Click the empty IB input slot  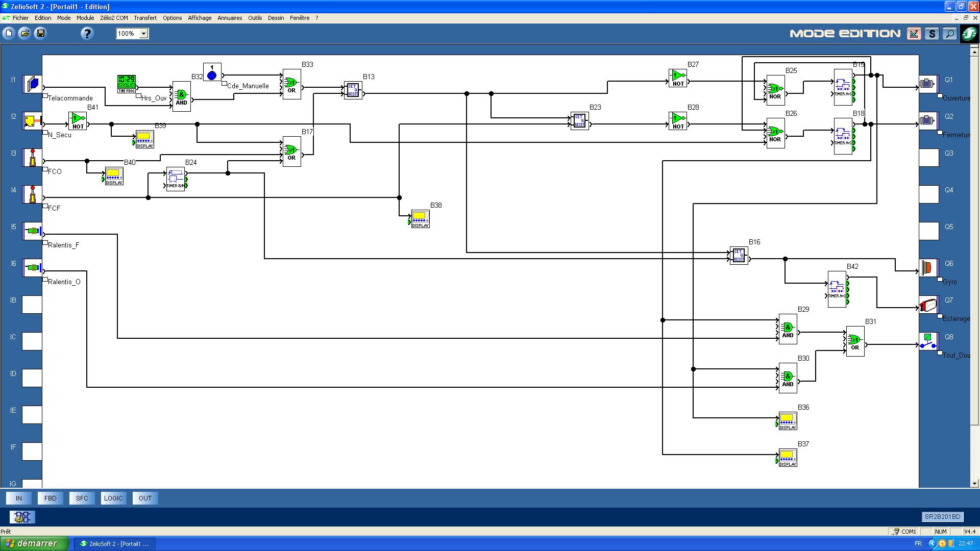tap(32, 305)
